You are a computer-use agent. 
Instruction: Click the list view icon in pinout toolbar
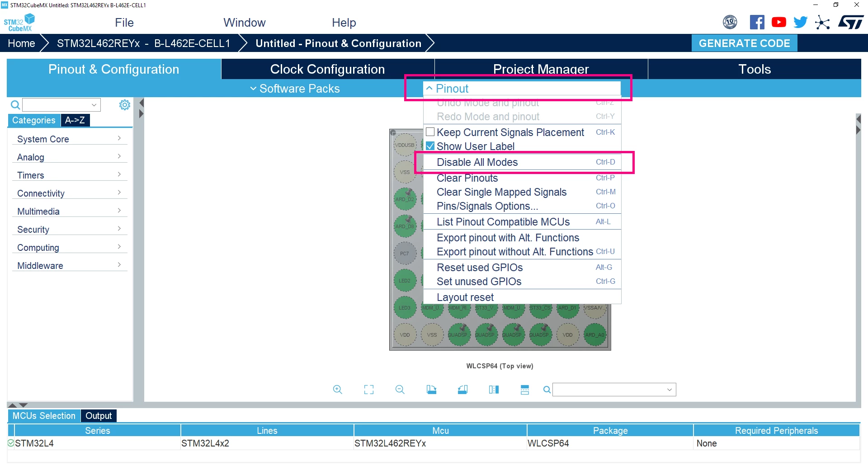525,390
